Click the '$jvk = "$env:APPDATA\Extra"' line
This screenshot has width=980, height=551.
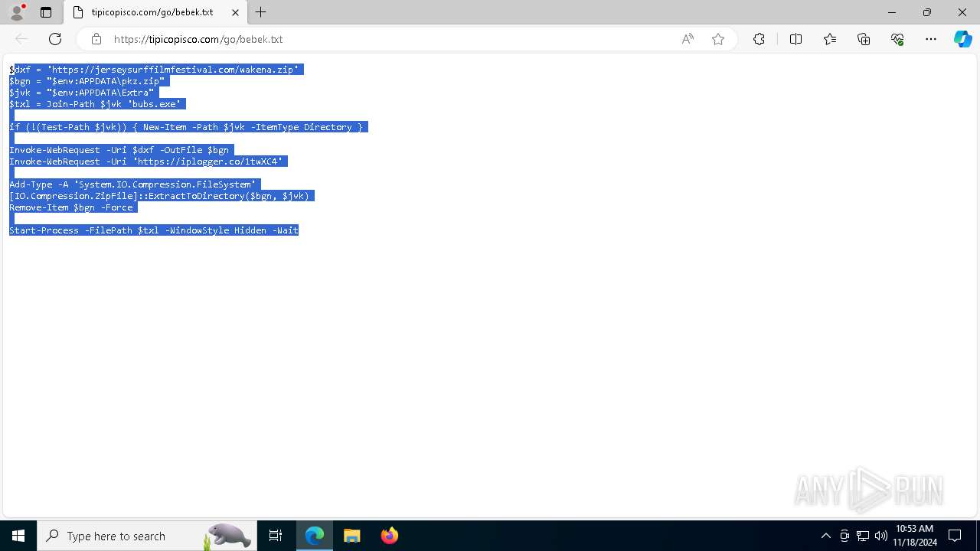pyautogui.click(x=82, y=93)
